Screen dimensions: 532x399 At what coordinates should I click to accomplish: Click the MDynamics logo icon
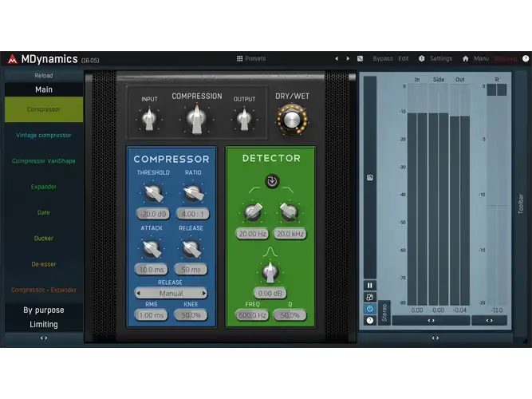point(13,59)
